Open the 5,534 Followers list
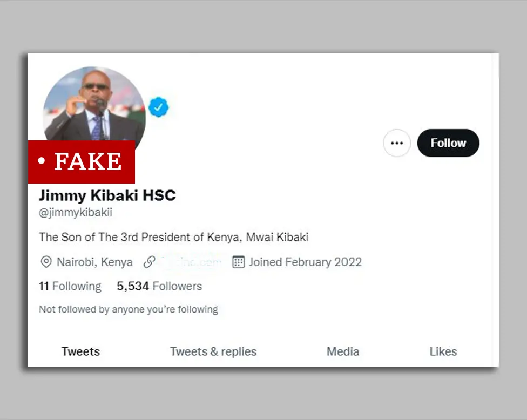 click(159, 286)
